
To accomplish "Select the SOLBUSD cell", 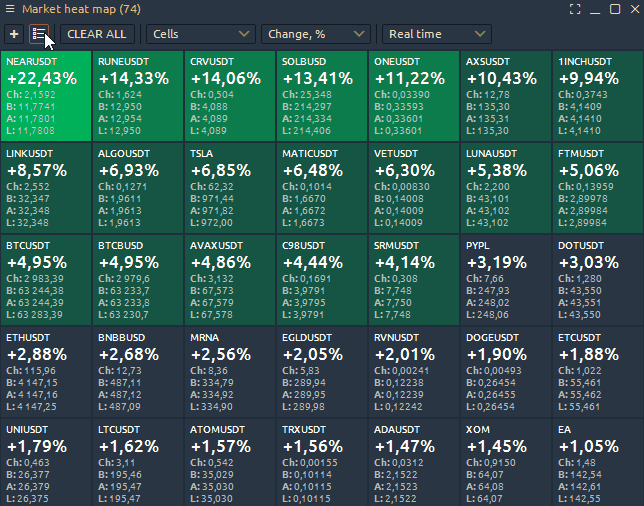I will coord(321,95).
